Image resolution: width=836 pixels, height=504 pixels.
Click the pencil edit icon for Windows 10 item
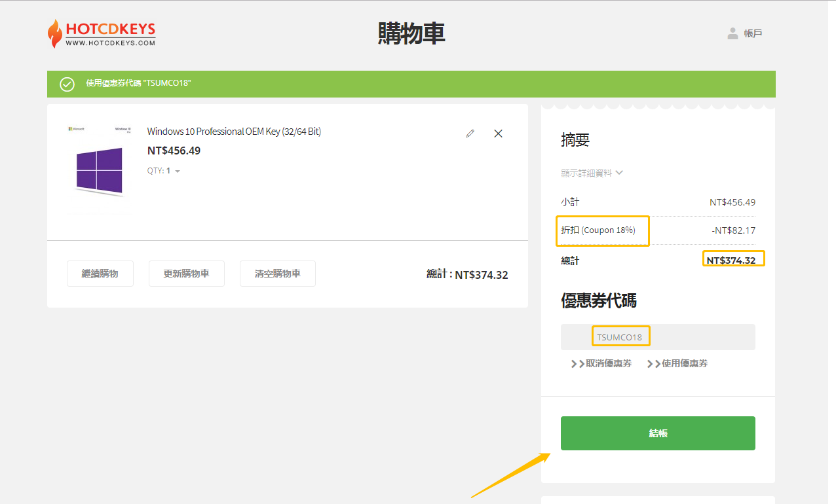click(470, 134)
